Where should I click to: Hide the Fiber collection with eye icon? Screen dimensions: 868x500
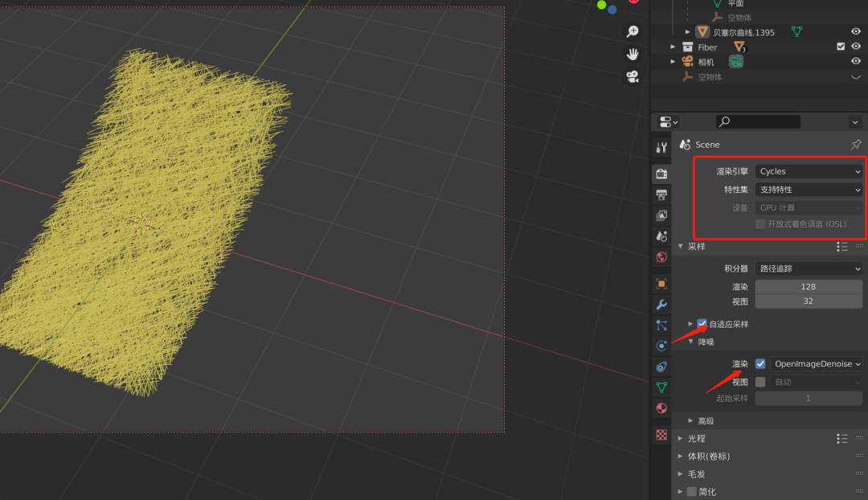(855, 47)
